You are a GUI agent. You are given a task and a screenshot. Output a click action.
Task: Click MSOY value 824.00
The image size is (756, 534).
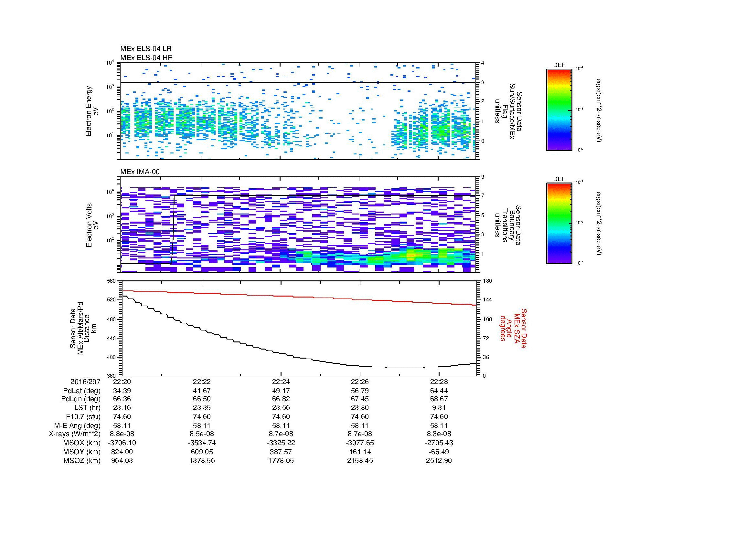pyautogui.click(x=122, y=452)
